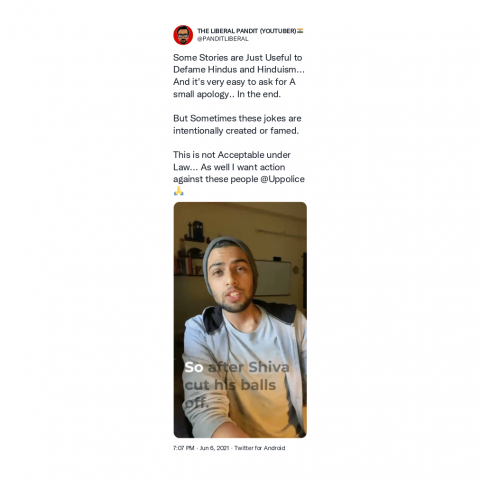Click the highlighted word 'So' in caption

194,367
